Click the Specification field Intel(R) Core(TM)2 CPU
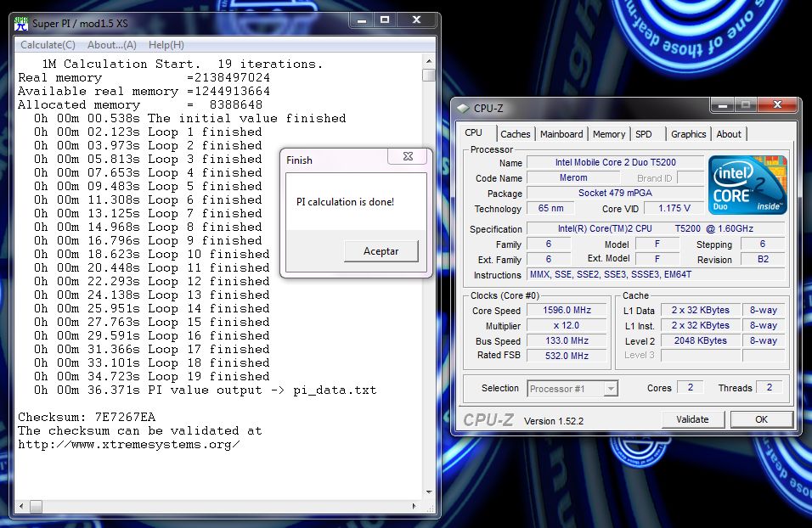This screenshot has height=528, width=812. click(x=656, y=229)
